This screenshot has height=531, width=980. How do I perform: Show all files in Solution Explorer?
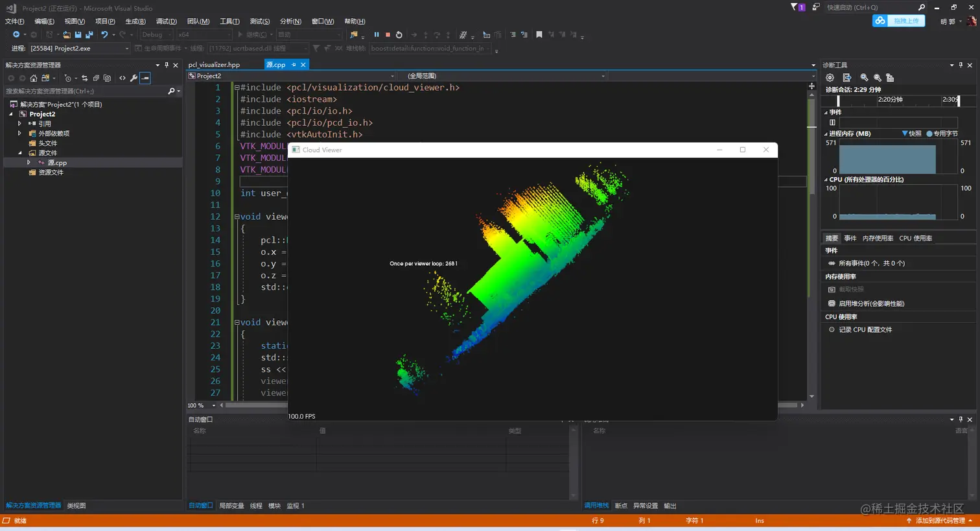click(108, 78)
